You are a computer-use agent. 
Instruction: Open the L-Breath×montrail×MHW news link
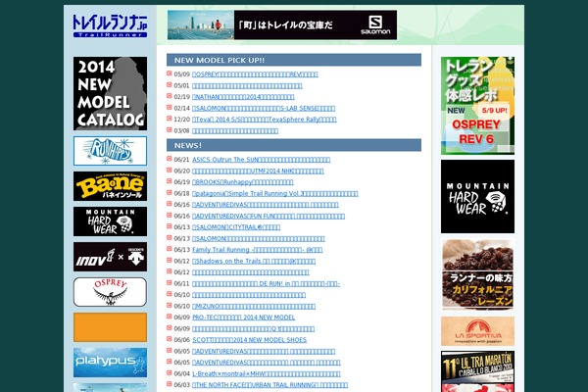point(267,373)
